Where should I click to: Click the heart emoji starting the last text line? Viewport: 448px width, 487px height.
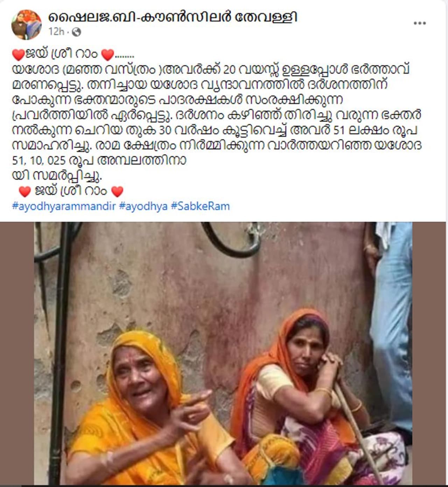(x=25, y=191)
